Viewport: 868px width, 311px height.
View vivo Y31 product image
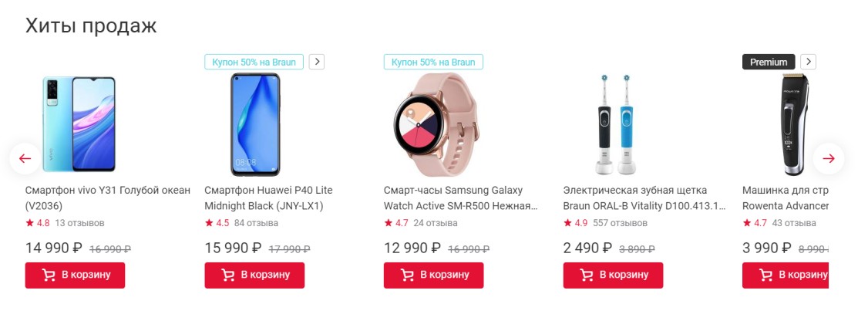(x=79, y=123)
